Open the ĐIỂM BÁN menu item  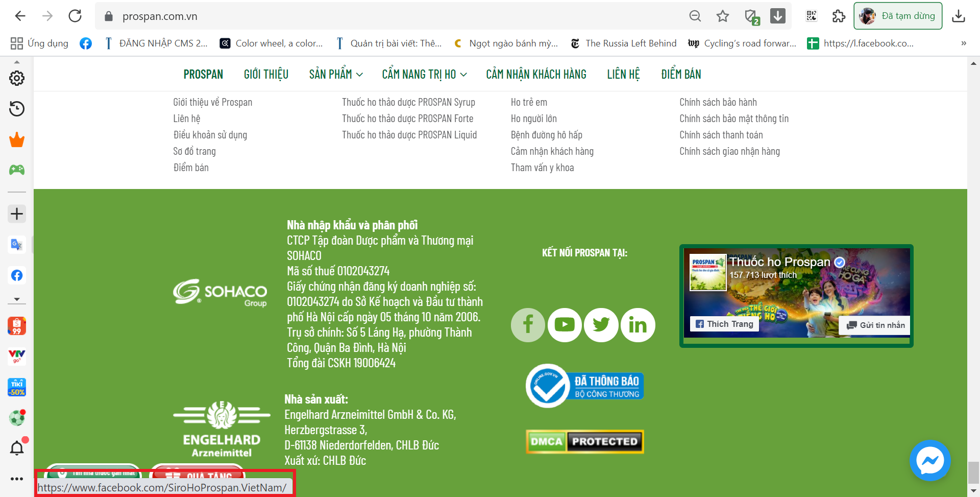click(681, 75)
